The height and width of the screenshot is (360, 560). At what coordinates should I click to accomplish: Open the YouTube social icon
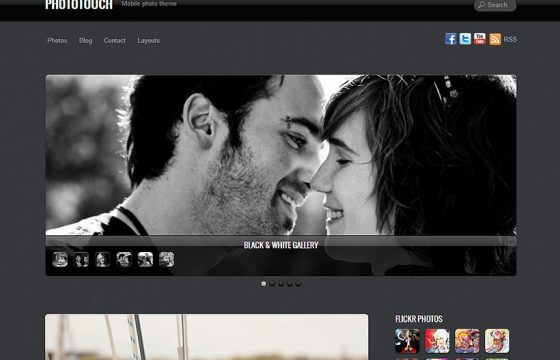click(480, 39)
